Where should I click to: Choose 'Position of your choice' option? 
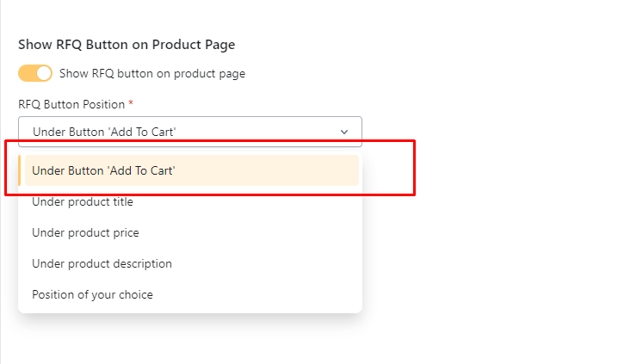tap(92, 294)
